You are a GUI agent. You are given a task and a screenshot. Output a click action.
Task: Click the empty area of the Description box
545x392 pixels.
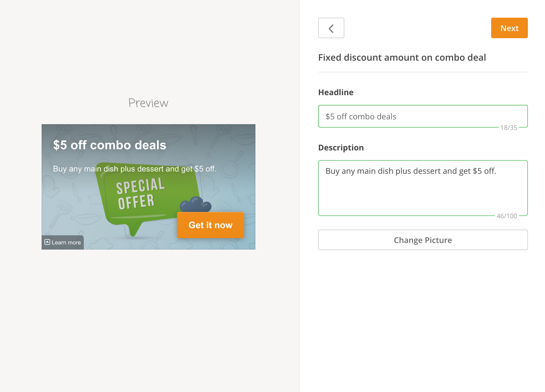(423, 197)
